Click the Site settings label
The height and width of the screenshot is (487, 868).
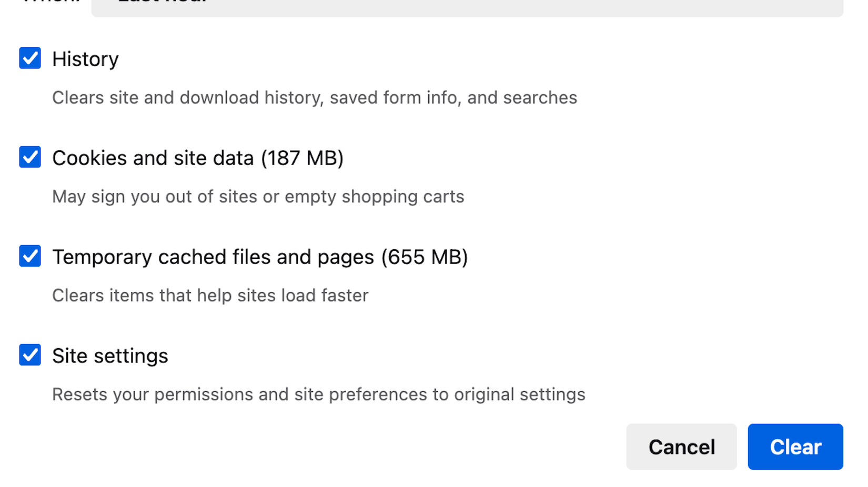(x=110, y=355)
